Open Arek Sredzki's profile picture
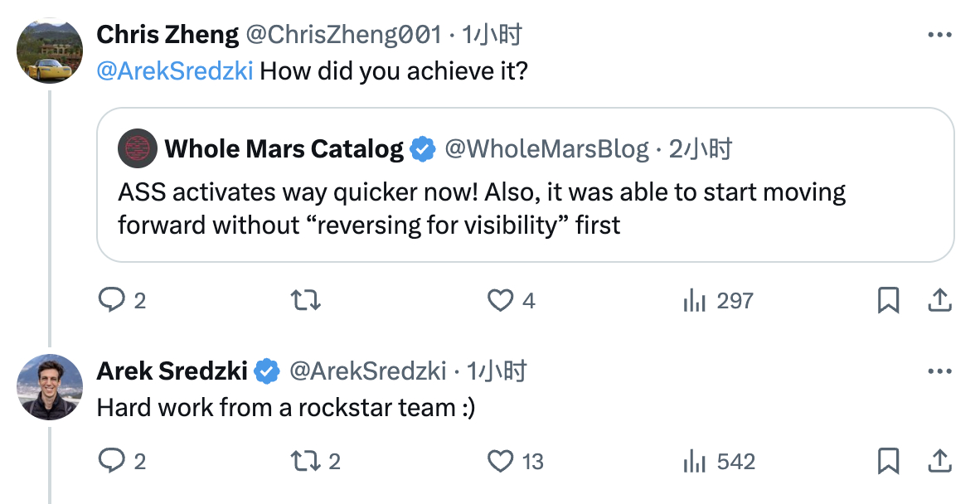 tap(50, 387)
